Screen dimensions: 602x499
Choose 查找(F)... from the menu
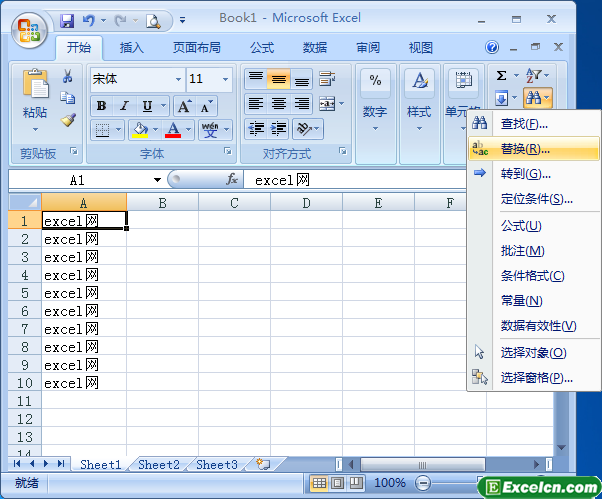click(x=533, y=124)
